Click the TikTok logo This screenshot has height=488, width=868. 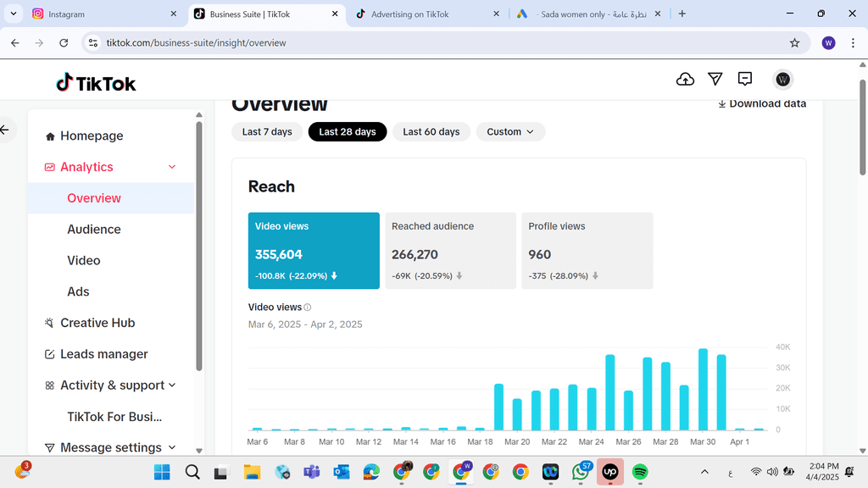96,82
